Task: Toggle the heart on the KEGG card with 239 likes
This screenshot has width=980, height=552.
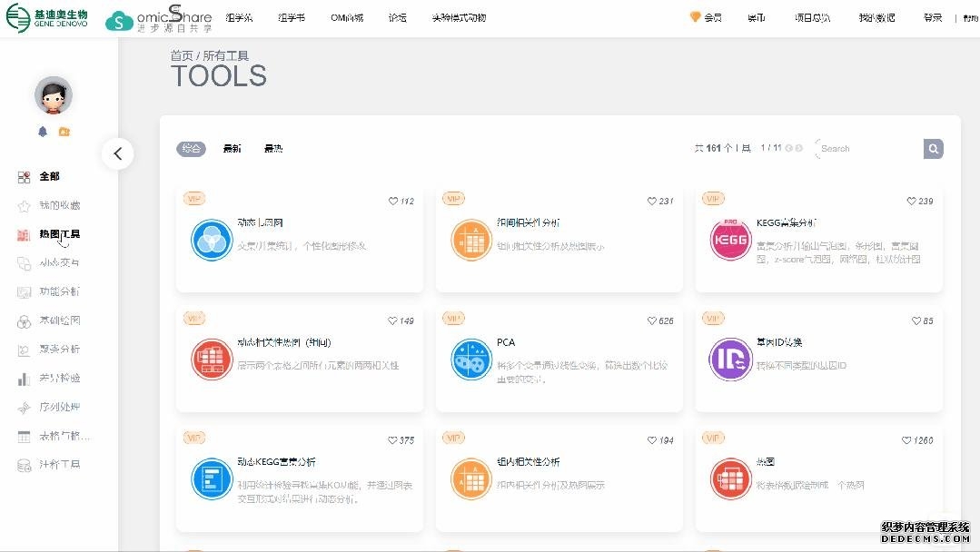Action: click(912, 202)
